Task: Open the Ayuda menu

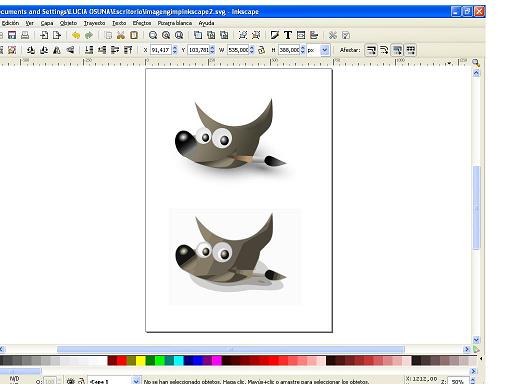Action: pos(206,23)
